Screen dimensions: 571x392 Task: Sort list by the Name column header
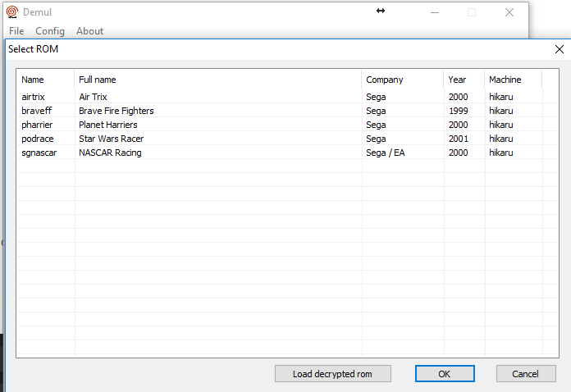(45, 80)
